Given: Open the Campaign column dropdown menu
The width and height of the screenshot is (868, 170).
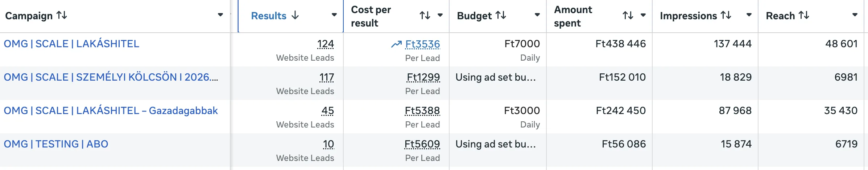Looking at the screenshot, I should tap(220, 15).
